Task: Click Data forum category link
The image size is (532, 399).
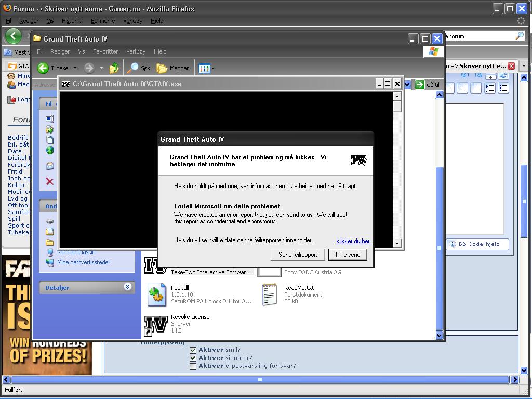Action: click(15, 151)
